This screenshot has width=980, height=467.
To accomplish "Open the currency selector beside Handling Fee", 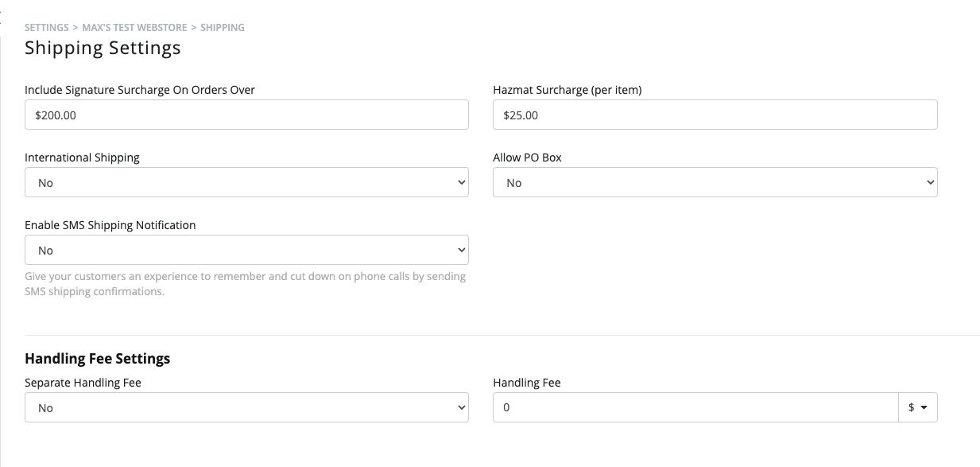I will [x=918, y=407].
